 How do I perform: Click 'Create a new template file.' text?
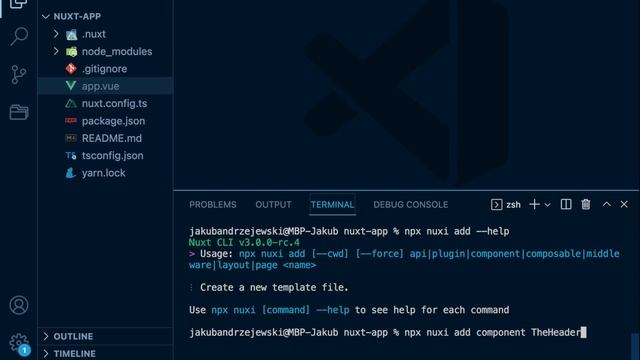(x=274, y=287)
